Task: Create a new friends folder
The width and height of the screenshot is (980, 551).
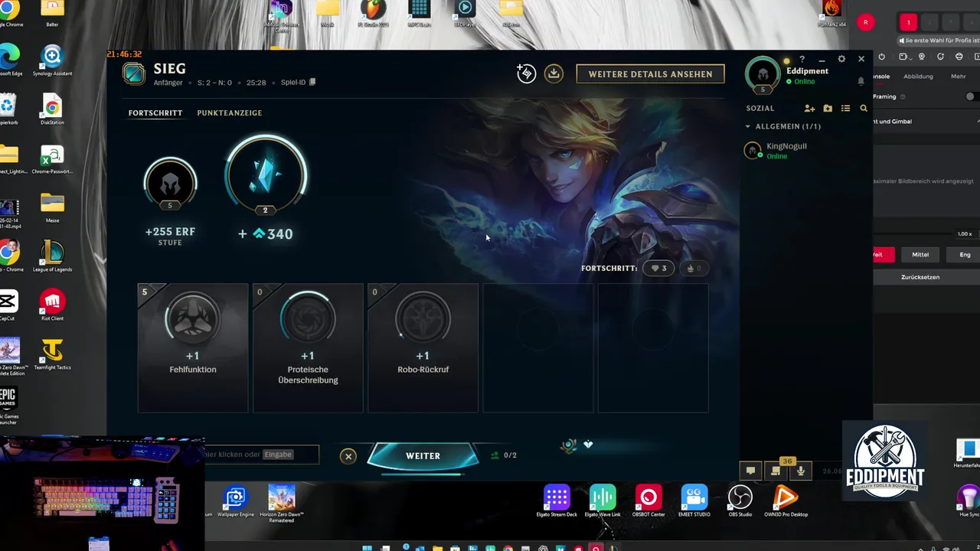Action: pos(828,109)
